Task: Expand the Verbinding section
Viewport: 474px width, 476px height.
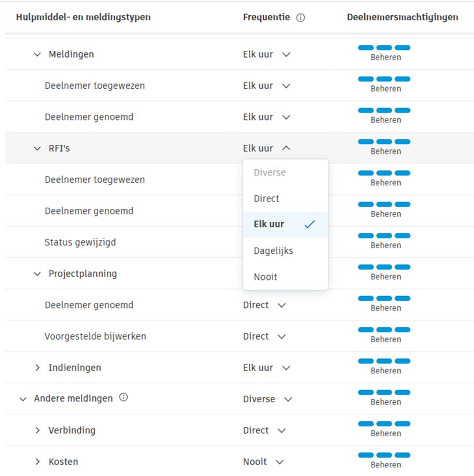Action: (x=37, y=430)
